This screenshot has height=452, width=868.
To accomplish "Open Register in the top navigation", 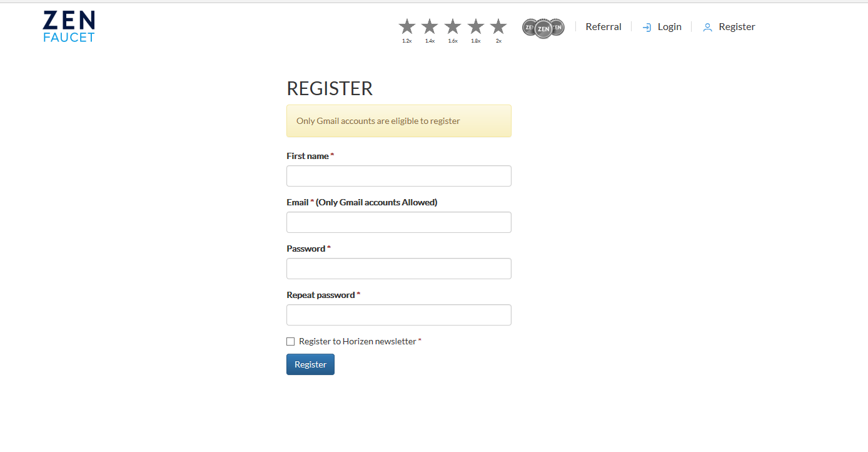I will click(737, 26).
